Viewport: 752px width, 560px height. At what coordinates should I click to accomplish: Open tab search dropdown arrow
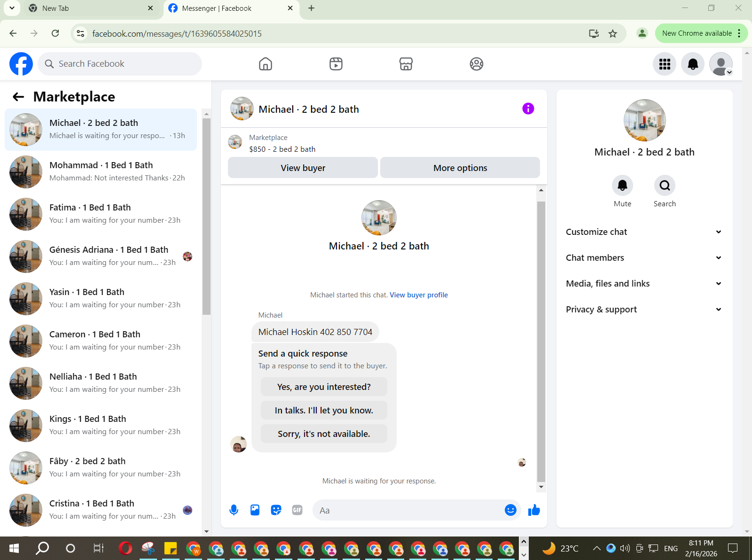[12, 8]
